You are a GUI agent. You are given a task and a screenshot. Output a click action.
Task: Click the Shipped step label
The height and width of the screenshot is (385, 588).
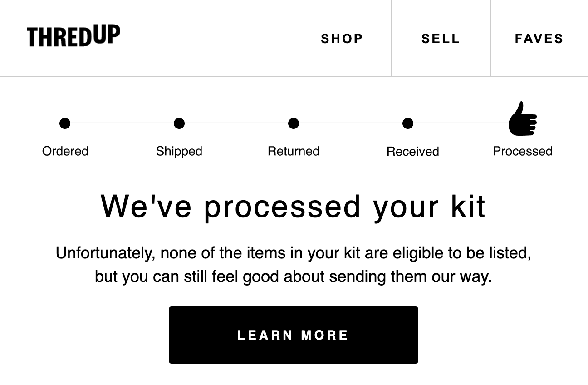click(179, 151)
